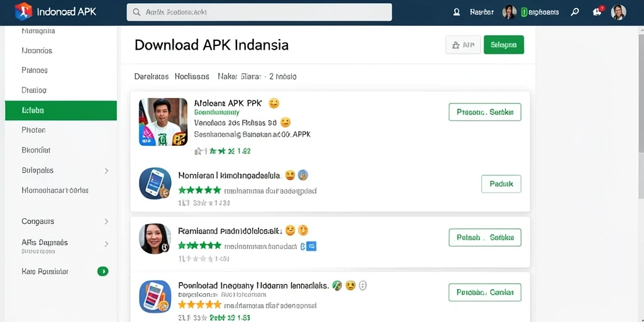Screen dimensions: 644x322
Task: Click the green Selapra button
Action: pos(504,45)
